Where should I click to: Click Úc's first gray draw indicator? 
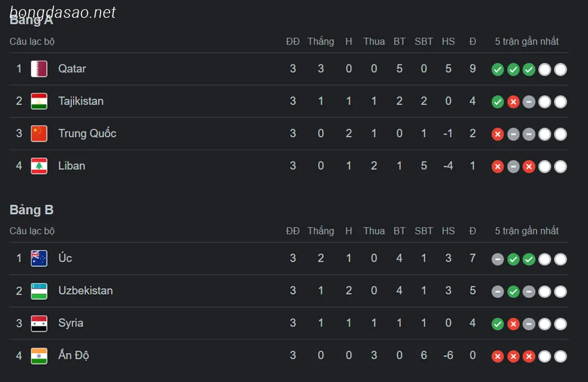click(x=498, y=259)
